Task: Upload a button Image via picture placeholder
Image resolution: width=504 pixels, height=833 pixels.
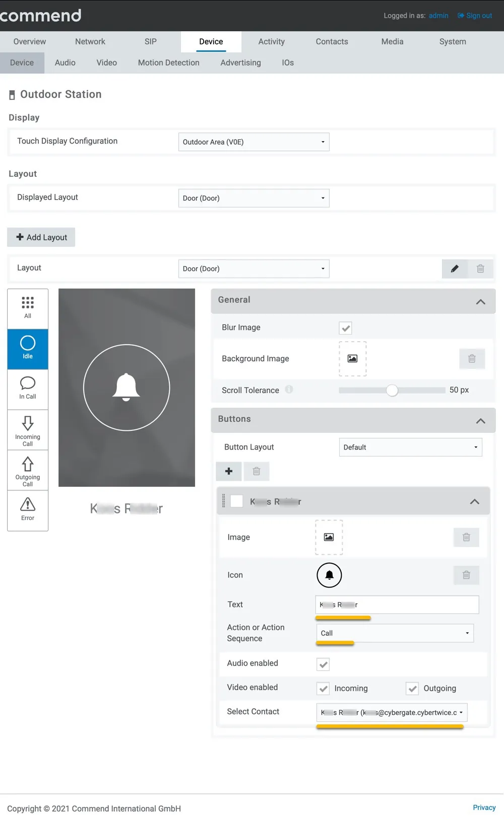Action: coord(329,537)
